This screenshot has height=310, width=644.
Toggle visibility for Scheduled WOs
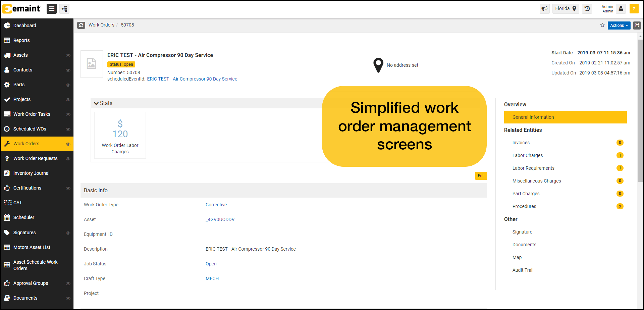tap(68, 129)
